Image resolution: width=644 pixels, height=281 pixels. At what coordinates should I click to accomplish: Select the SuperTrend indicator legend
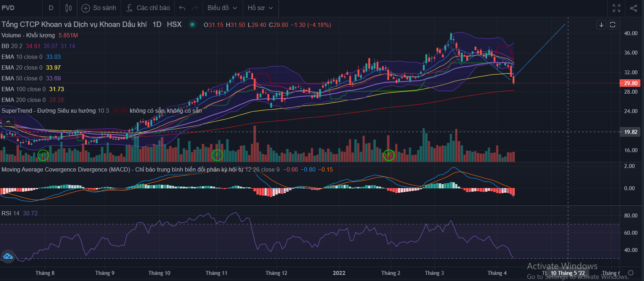pos(55,111)
